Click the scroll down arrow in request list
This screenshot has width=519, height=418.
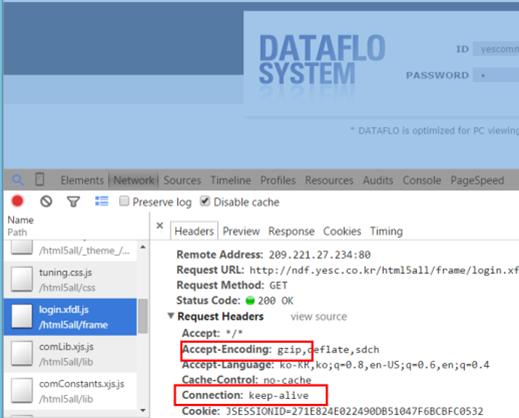coord(143,410)
